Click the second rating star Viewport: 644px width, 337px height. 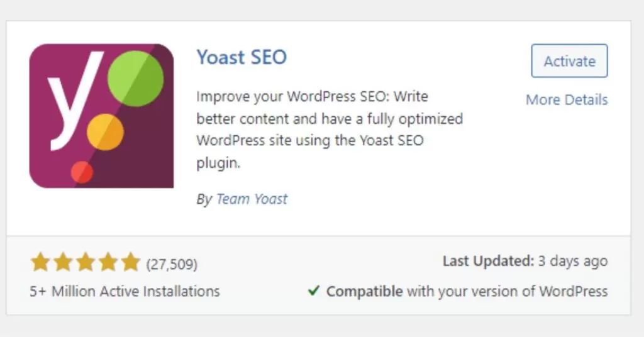tap(63, 262)
